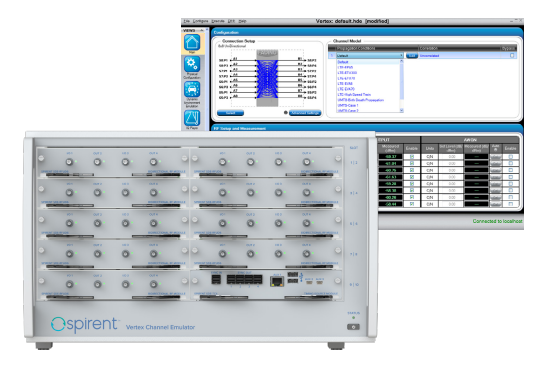
Task: Enable AWGN checkbox in the first row
Action: click(510, 156)
